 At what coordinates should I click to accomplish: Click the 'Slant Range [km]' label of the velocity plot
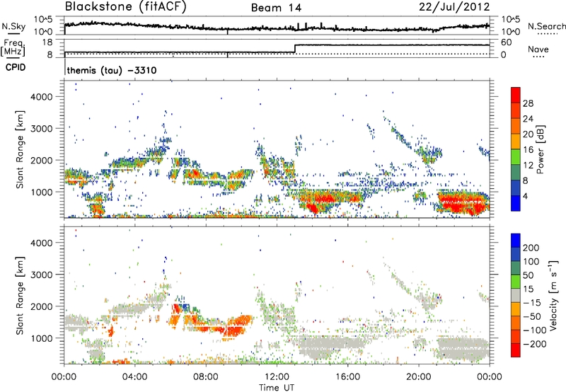20,296
